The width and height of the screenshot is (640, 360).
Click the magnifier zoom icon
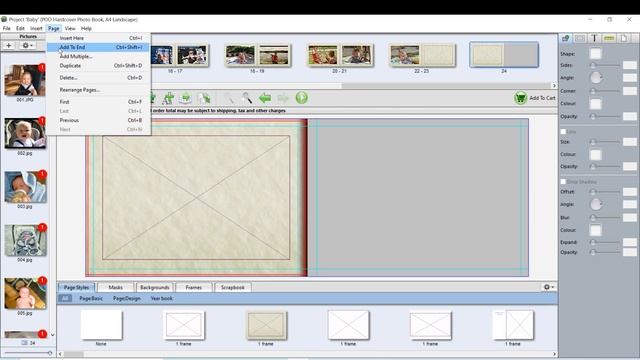pyautogui.click(x=247, y=98)
